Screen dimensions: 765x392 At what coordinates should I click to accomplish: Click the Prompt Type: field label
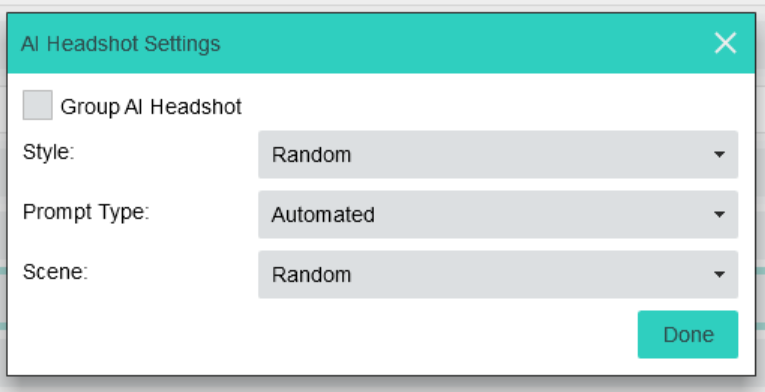tap(86, 212)
